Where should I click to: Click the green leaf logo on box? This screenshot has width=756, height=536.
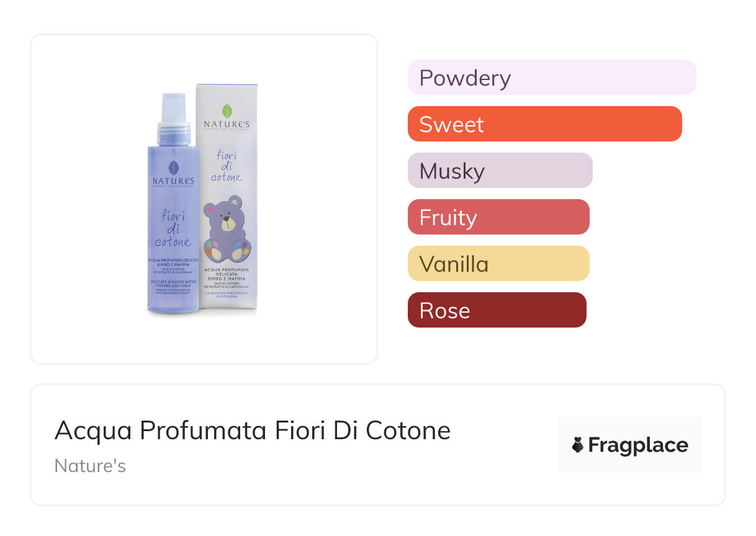click(227, 111)
